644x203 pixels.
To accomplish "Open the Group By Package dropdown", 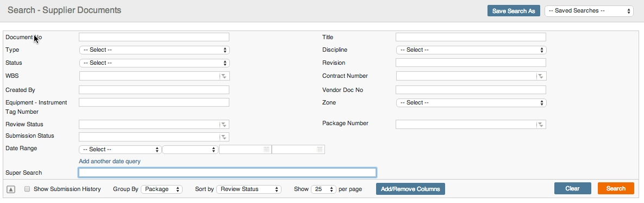I will click(161, 189).
